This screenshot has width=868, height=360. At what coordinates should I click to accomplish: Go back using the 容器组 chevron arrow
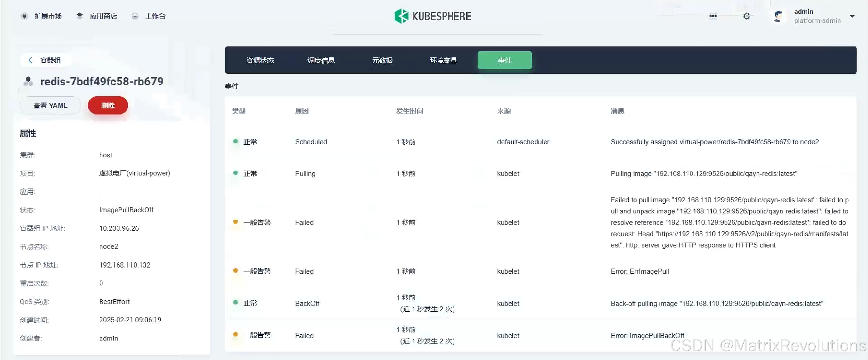pos(30,60)
